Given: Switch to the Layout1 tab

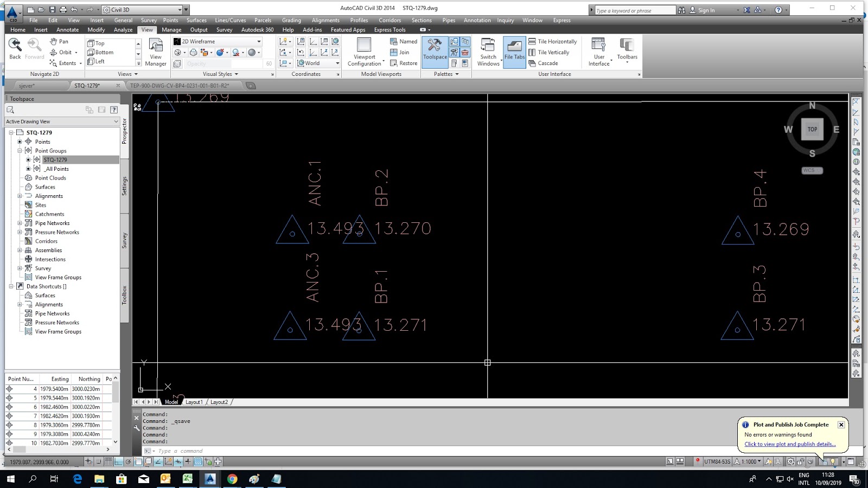Looking at the screenshot, I should (194, 402).
